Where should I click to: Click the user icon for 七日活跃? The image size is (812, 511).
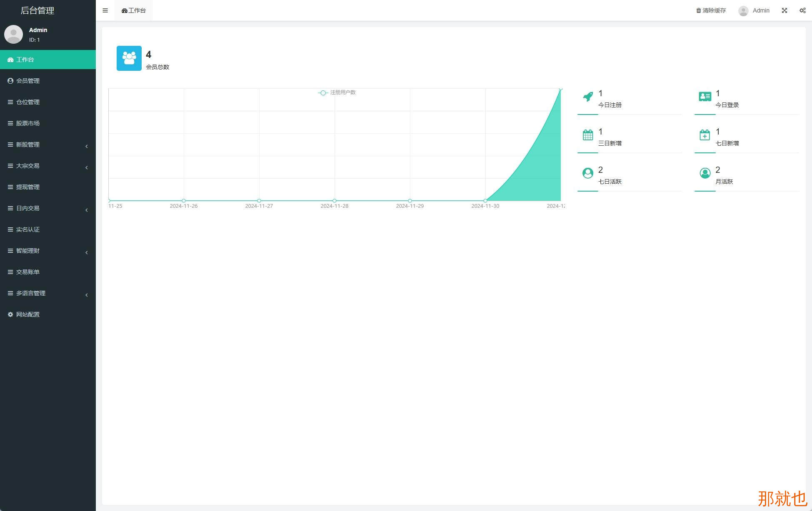point(588,173)
